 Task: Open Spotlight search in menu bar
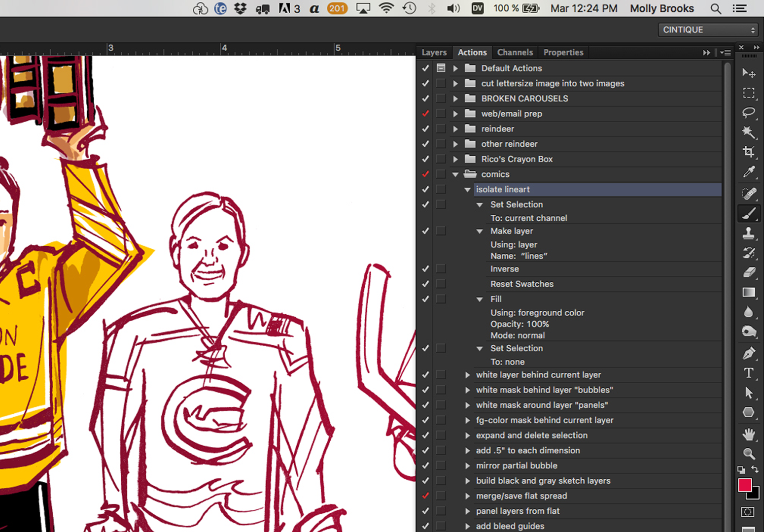point(716,8)
